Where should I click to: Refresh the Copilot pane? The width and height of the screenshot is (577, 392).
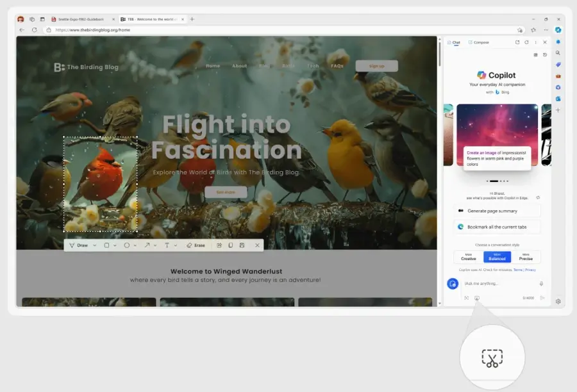coord(526,42)
